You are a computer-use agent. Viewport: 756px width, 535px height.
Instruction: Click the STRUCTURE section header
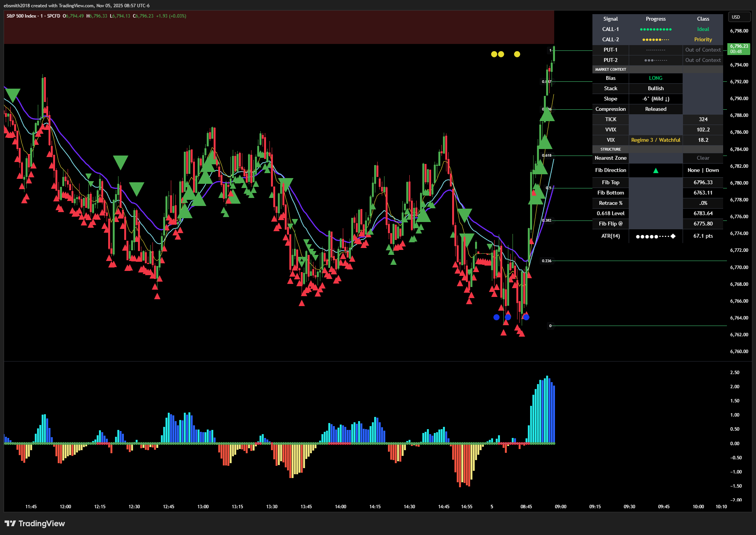click(610, 149)
